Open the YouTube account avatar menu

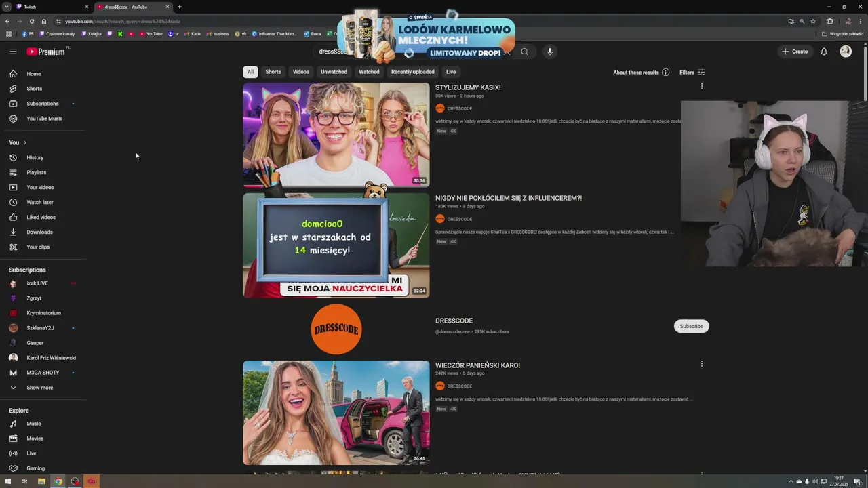(x=846, y=52)
